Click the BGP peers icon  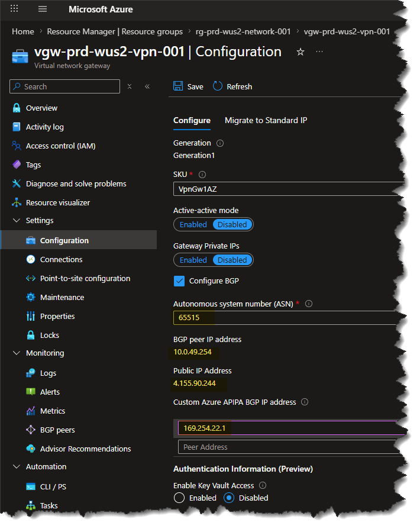(x=31, y=430)
